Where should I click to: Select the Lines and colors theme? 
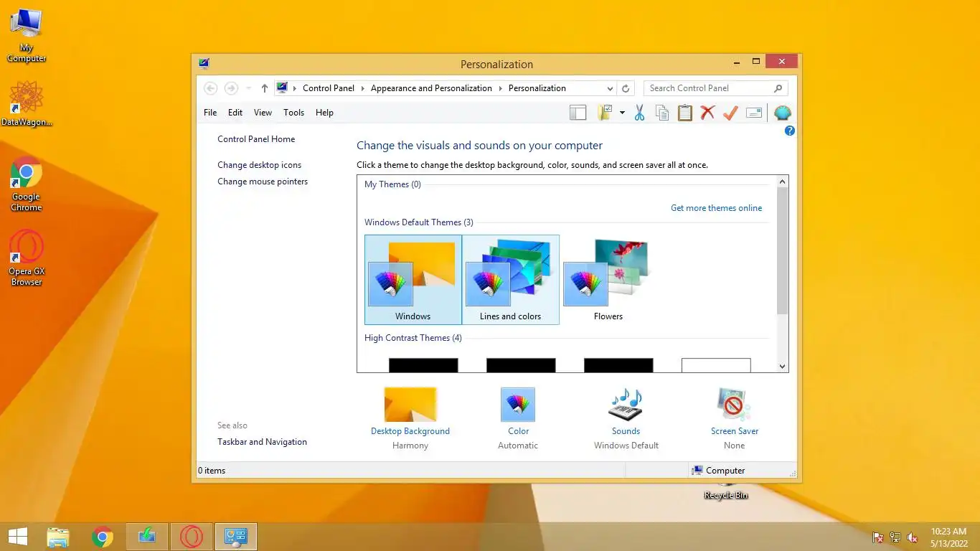[x=511, y=280]
